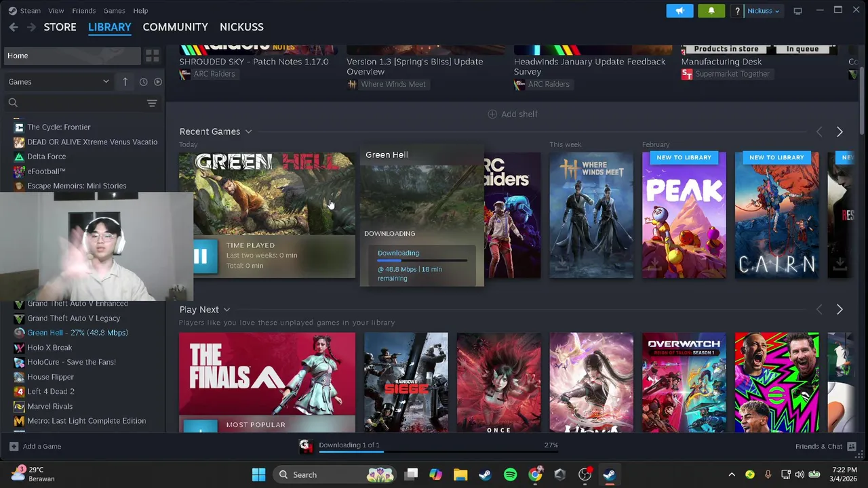Open the View menu
Screen dimensions: 868x488
pyautogui.click(x=56, y=11)
